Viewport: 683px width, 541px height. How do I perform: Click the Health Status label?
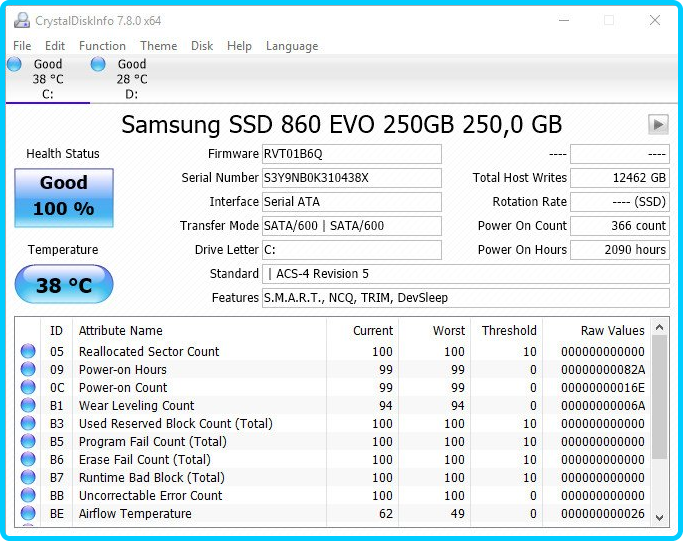click(63, 153)
